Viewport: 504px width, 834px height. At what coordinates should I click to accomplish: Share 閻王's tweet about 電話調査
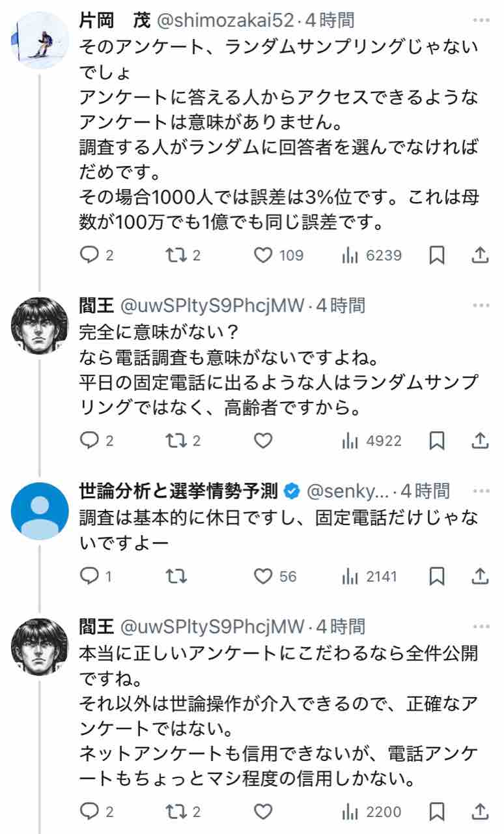pyautogui.click(x=480, y=441)
